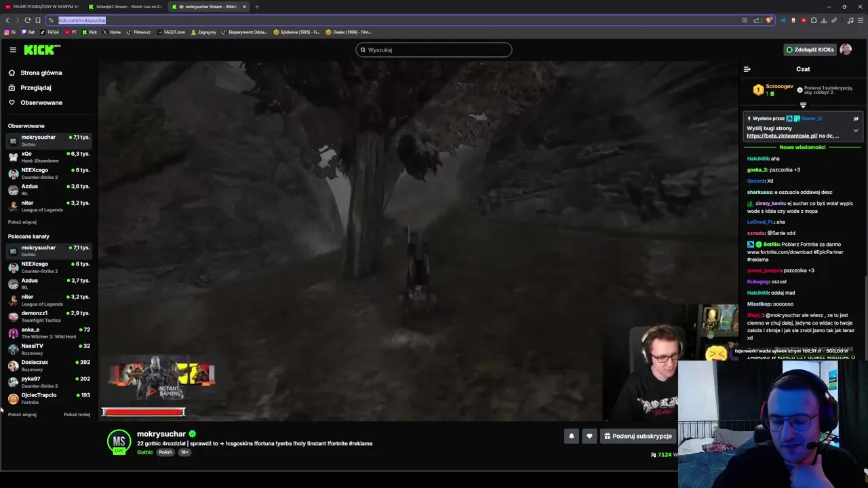Click verified badge next to mokrysuchar

[193, 434]
